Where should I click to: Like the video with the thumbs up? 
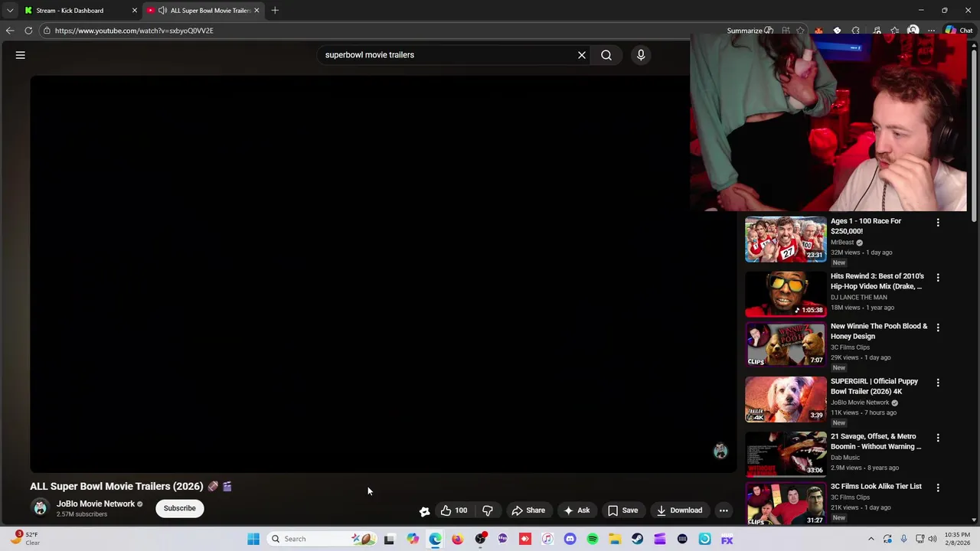(454, 510)
